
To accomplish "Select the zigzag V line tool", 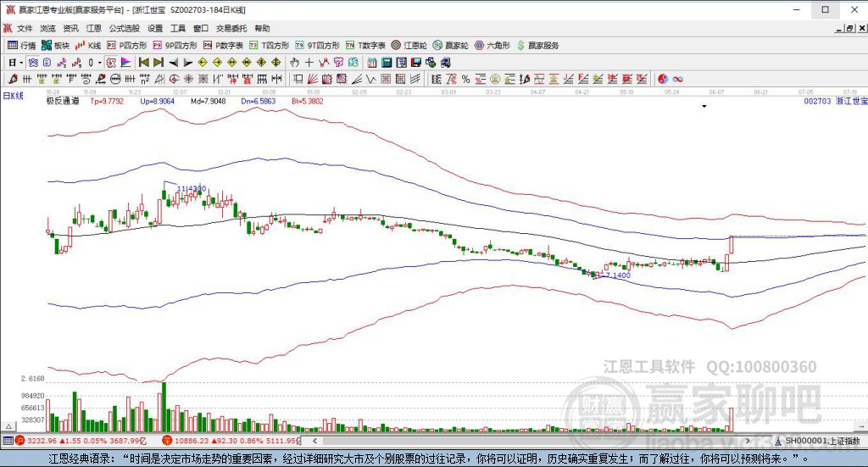I will [371, 79].
